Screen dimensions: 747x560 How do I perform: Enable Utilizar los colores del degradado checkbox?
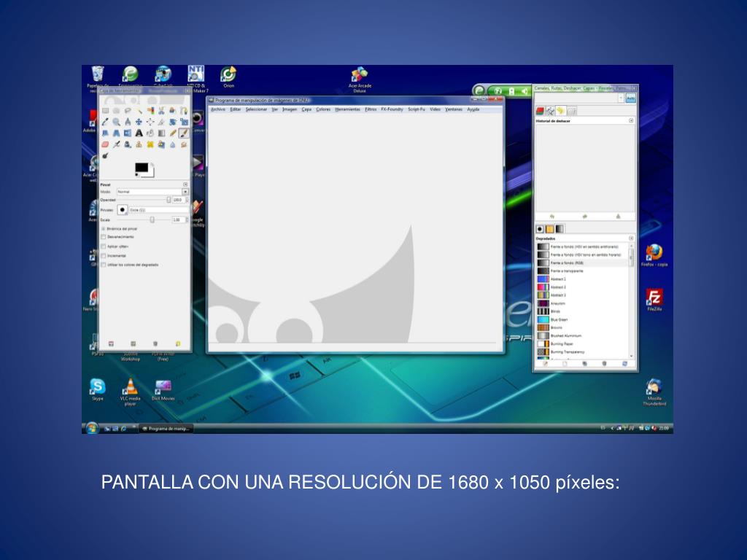coord(104,265)
